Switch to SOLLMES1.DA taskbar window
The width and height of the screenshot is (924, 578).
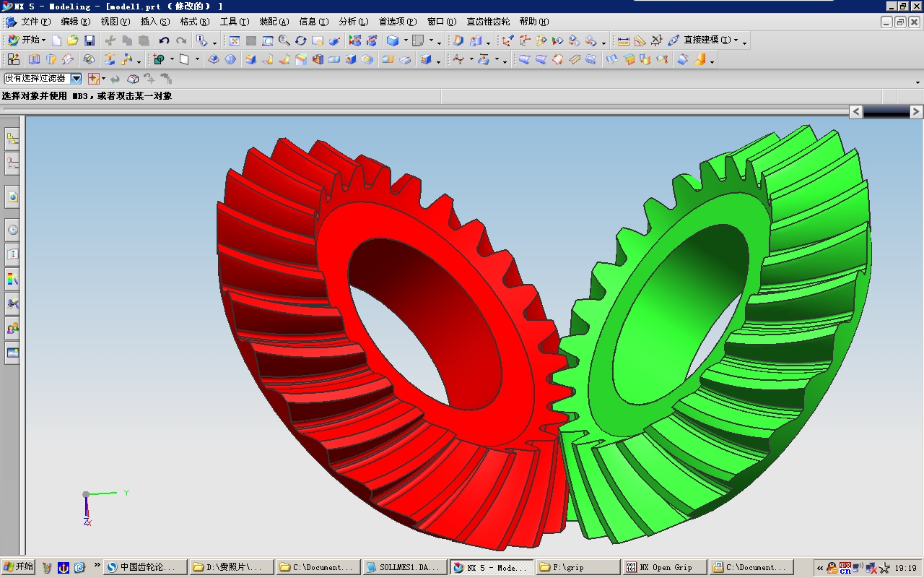[405, 567]
